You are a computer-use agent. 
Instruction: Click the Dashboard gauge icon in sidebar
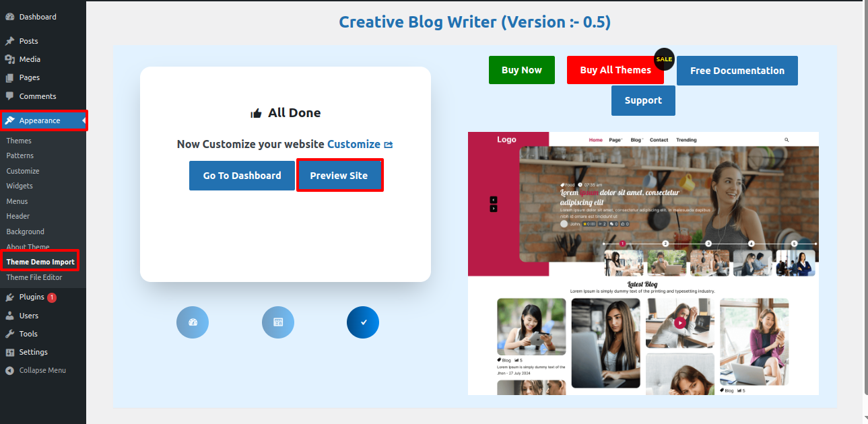tap(10, 17)
